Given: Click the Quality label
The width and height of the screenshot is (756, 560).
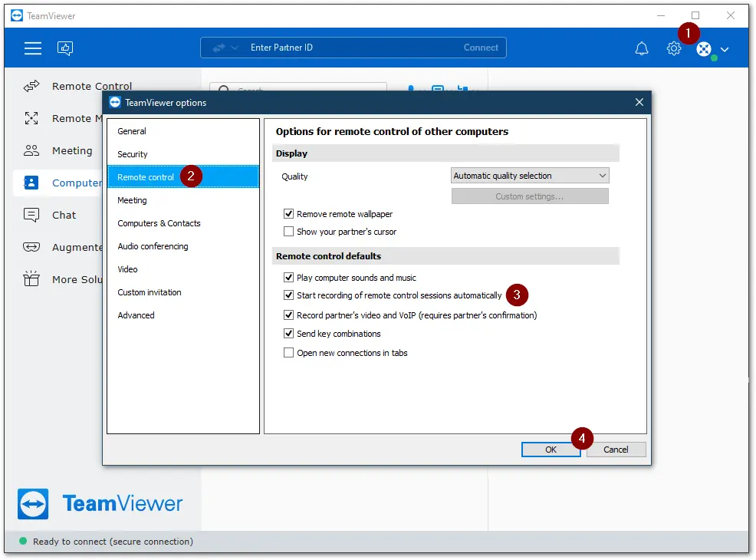Looking at the screenshot, I should (294, 176).
